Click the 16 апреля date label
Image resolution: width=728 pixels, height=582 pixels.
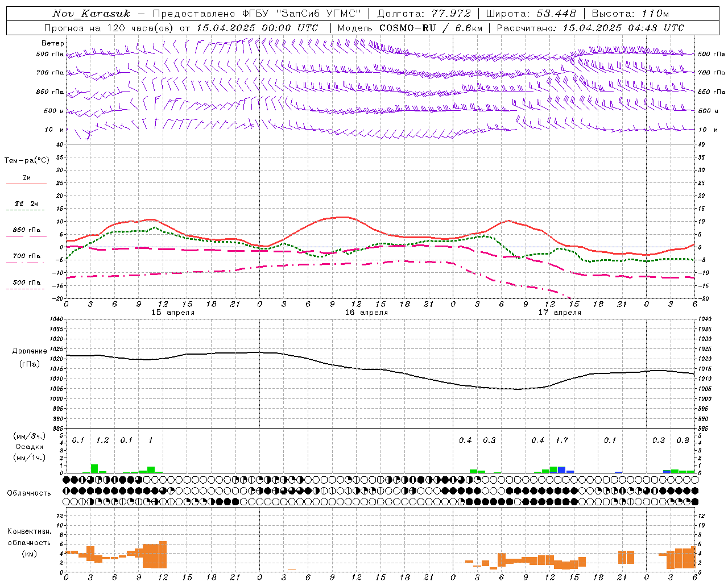(x=366, y=313)
